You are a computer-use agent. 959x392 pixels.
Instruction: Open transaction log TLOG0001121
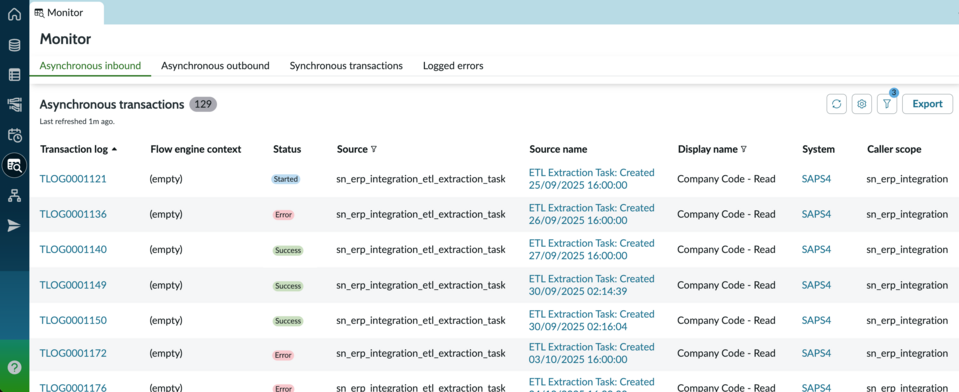pos(73,179)
